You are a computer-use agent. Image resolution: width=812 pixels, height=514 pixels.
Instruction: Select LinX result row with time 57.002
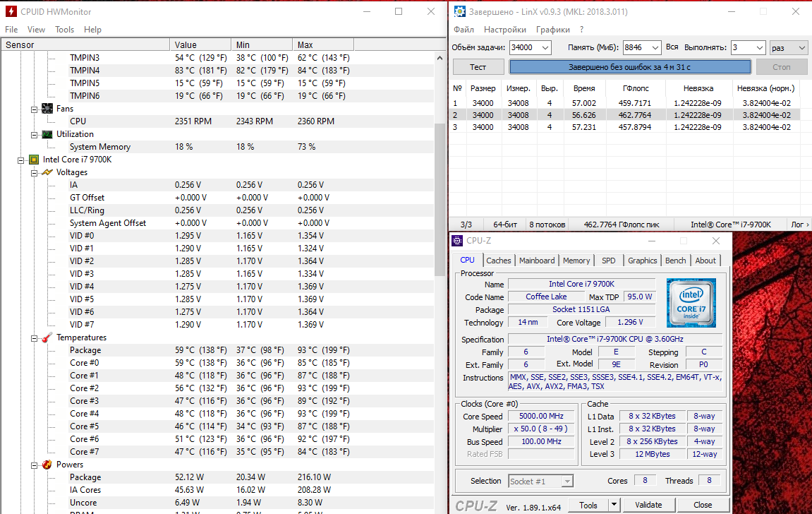pyautogui.click(x=624, y=103)
